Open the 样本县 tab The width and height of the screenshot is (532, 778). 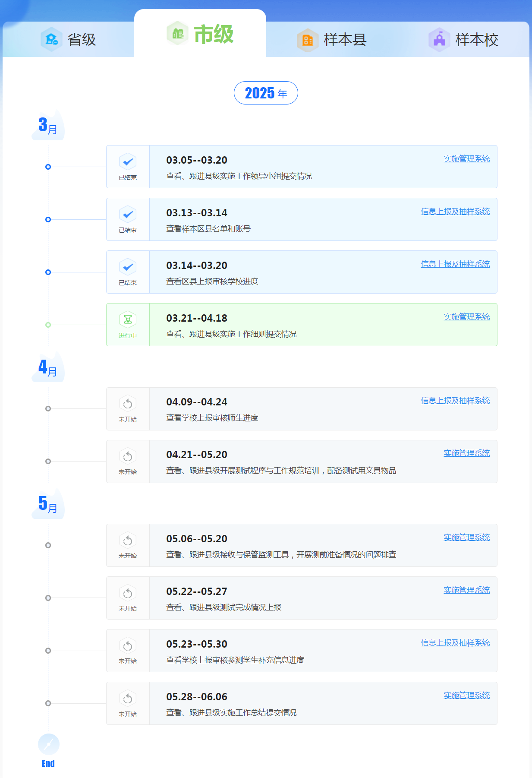pos(332,39)
